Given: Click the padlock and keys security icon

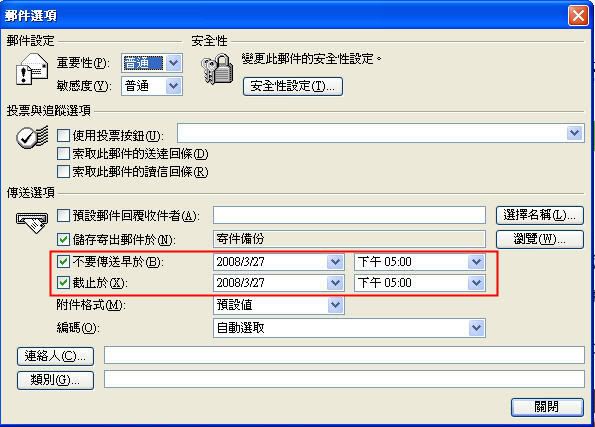Looking at the screenshot, I should point(217,69).
